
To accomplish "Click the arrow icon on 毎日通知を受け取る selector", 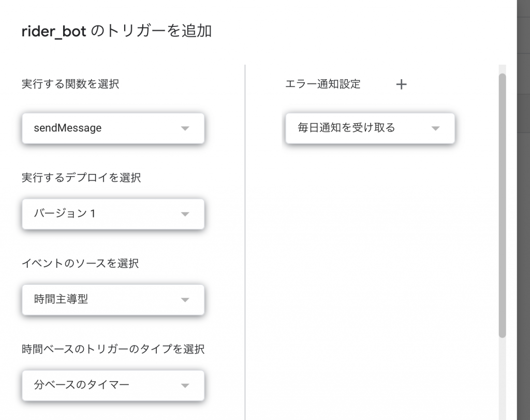I will (x=435, y=128).
